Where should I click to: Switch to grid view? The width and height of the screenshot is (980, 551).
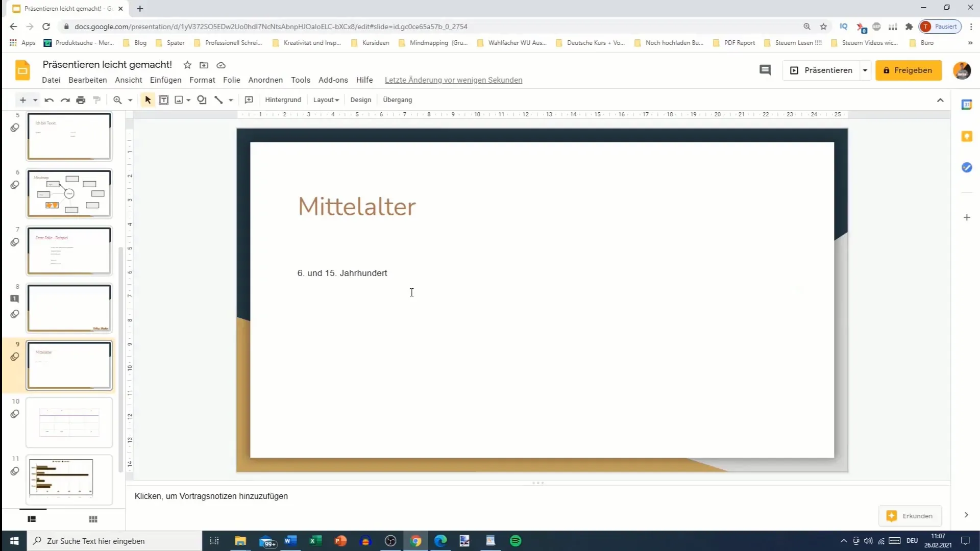pos(93,519)
